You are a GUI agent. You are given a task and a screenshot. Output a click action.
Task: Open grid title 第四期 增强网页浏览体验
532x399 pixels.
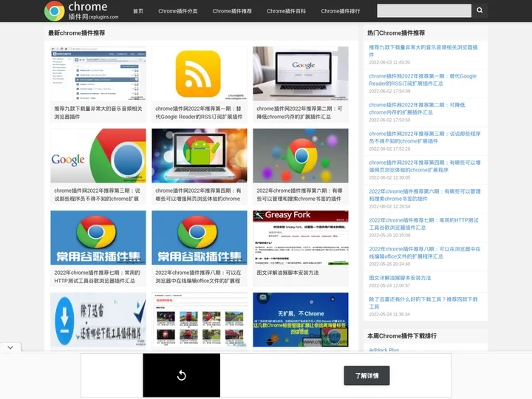click(198, 195)
